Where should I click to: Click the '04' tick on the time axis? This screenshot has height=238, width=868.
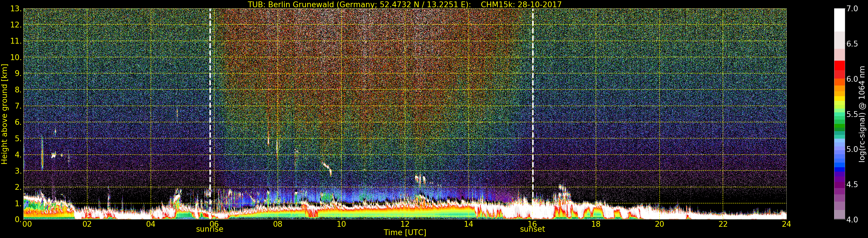151,224
